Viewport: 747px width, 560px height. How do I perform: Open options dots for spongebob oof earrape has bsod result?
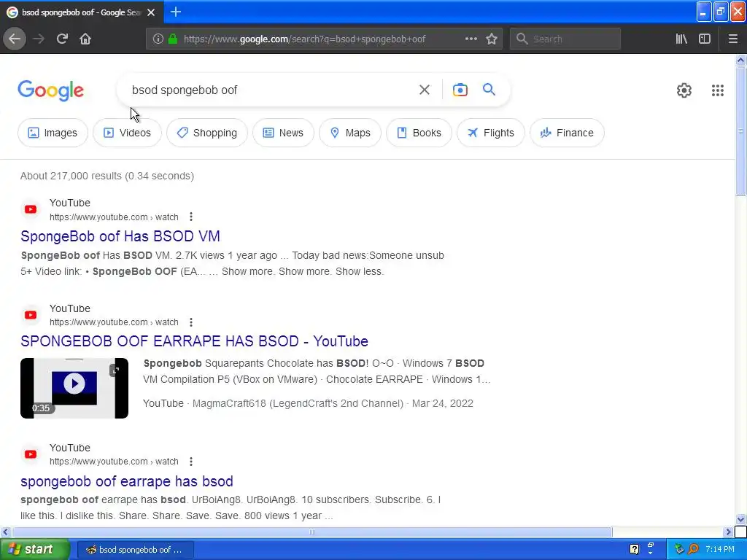click(x=191, y=462)
